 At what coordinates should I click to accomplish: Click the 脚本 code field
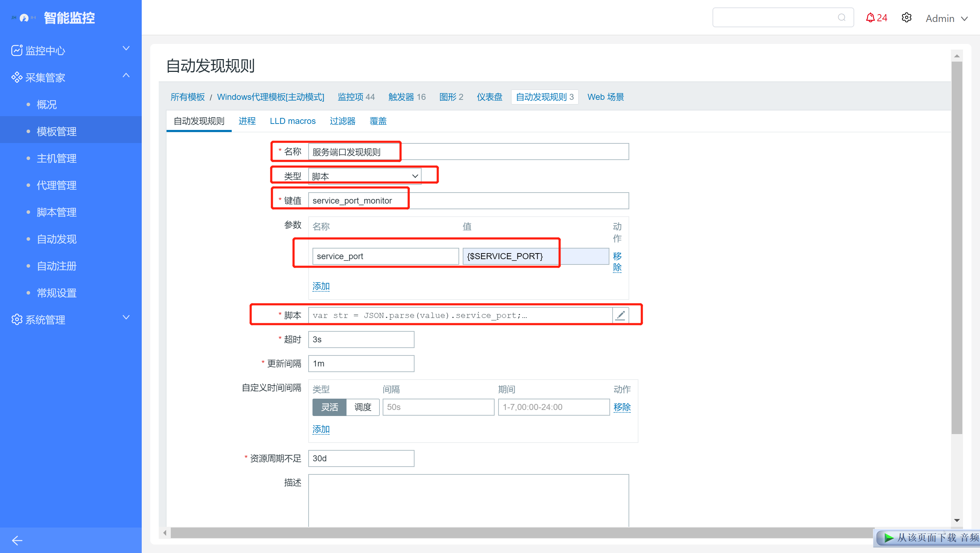460,315
